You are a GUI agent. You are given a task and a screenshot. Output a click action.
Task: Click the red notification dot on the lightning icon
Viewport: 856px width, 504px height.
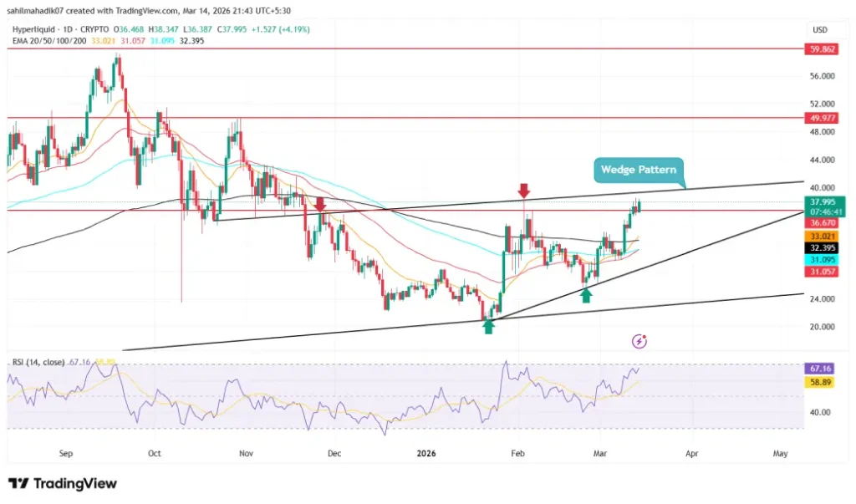tap(644, 335)
